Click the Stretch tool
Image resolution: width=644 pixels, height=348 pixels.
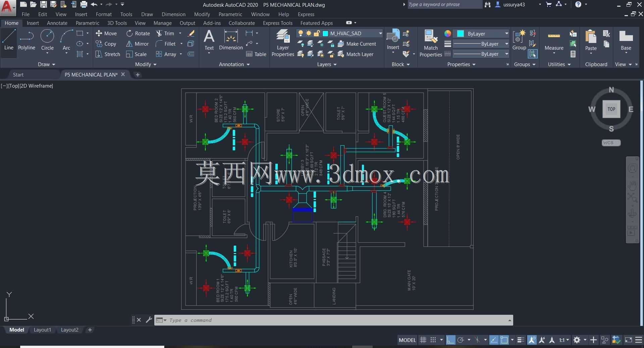[108, 54]
